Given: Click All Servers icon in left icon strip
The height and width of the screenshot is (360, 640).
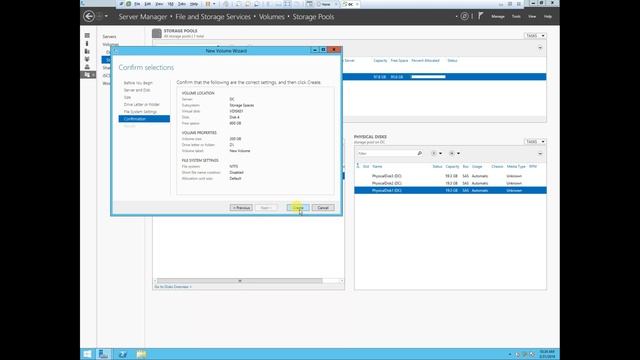Looking at the screenshot, I should 87,51.
